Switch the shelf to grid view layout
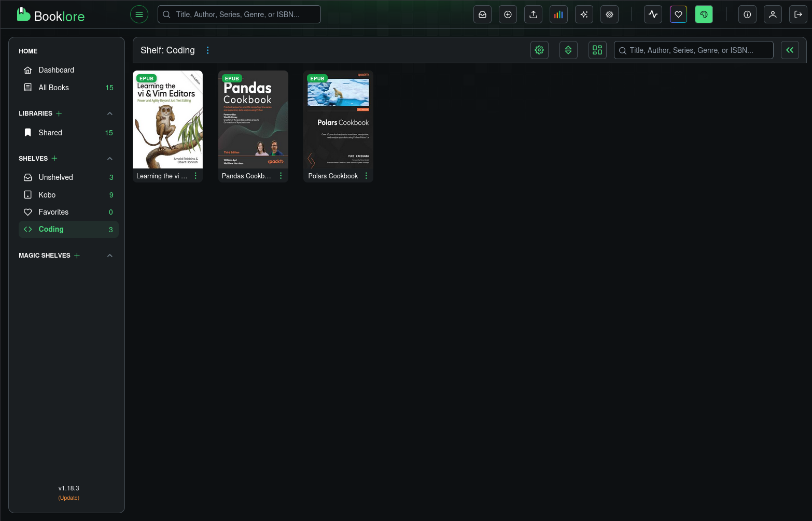The height and width of the screenshot is (521, 812). point(597,50)
